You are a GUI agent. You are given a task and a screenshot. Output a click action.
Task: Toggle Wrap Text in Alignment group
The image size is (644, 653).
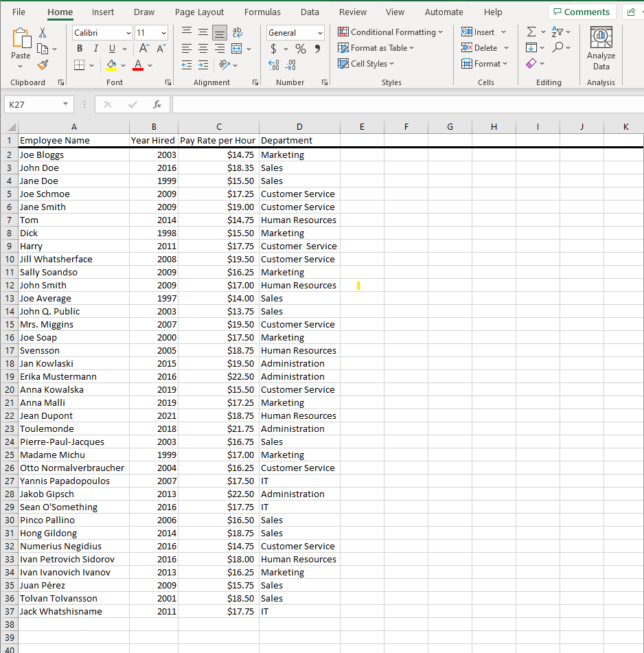tap(238, 32)
